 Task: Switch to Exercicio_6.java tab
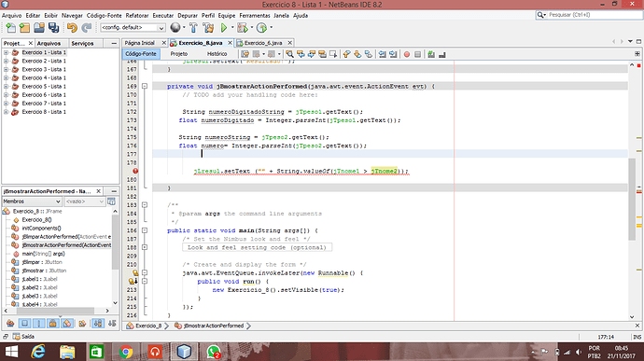click(263, 43)
